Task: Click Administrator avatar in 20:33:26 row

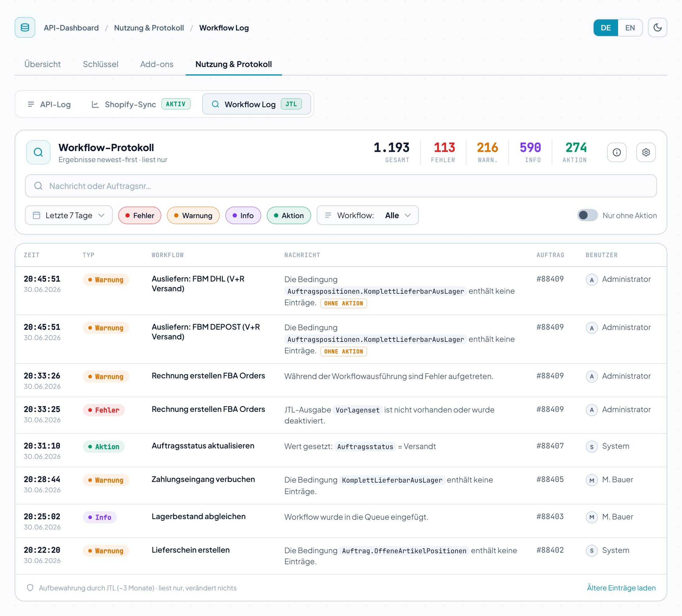Action: (x=592, y=376)
